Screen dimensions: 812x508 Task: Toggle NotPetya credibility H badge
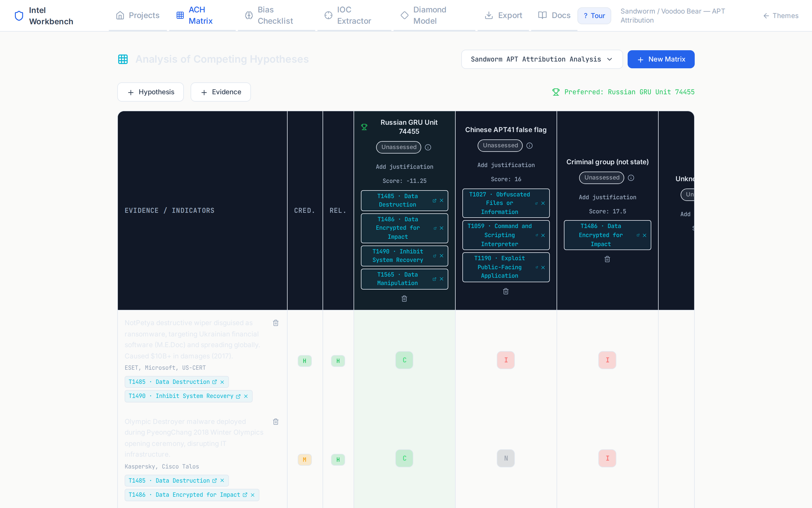(305, 361)
